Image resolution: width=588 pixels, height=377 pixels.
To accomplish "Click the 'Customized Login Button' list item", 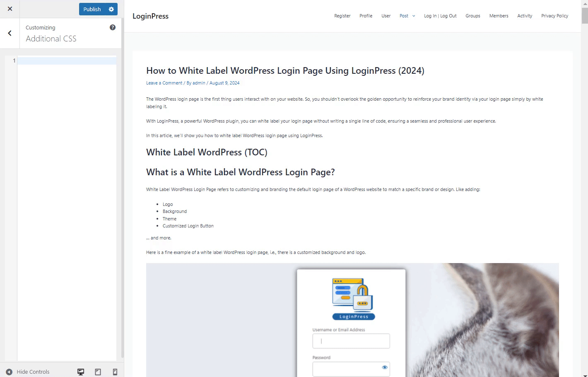I will [x=188, y=226].
